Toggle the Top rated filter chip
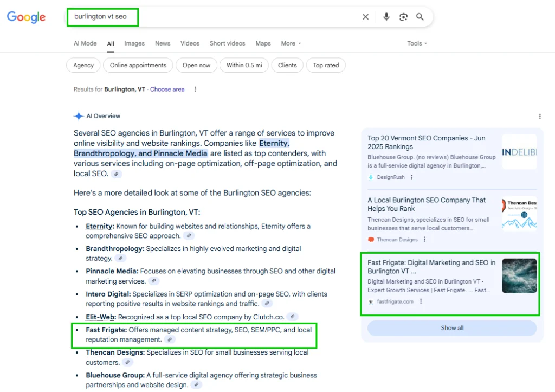 click(326, 65)
